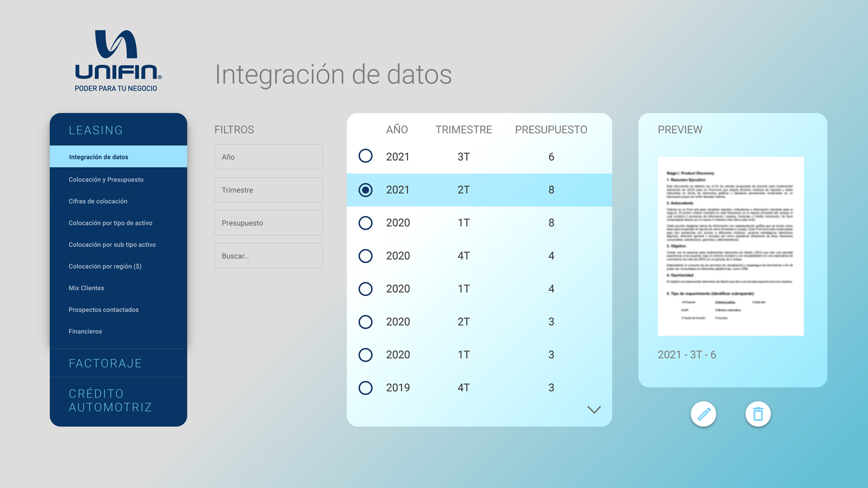Screen dimensions: 868x488
Task: Go to Cifras de colocación
Action: coord(98,201)
